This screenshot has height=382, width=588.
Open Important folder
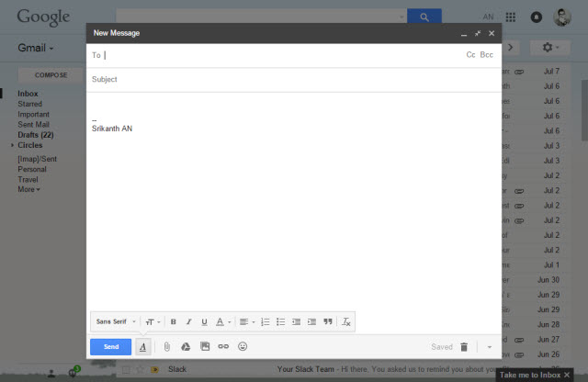click(x=33, y=115)
